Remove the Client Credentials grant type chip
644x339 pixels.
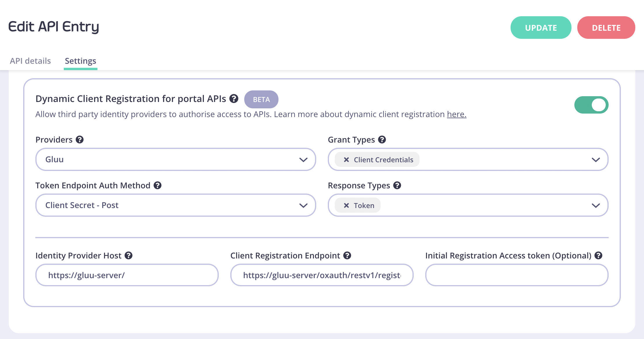point(346,160)
